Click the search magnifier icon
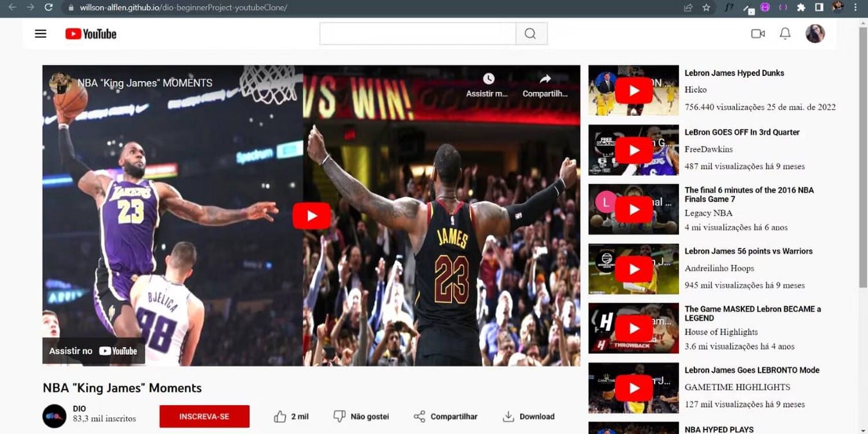This screenshot has height=434, width=868. point(530,33)
